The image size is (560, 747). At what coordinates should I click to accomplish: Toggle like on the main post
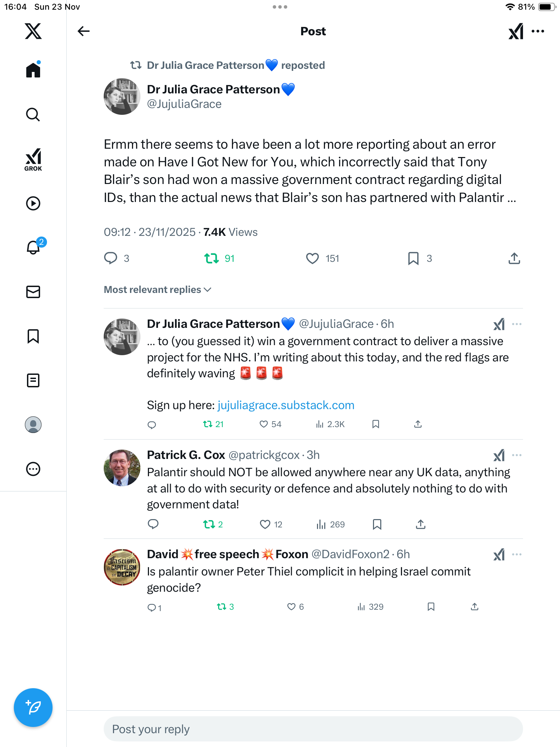[312, 258]
